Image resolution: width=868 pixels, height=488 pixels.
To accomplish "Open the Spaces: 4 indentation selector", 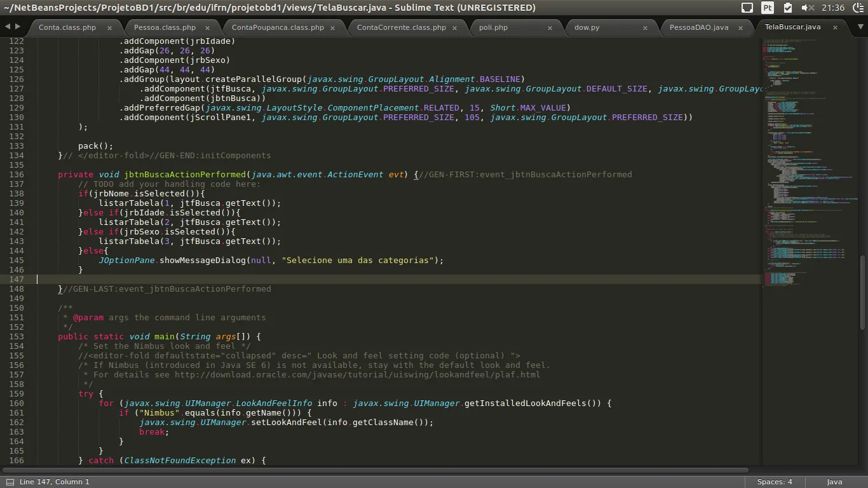I will (x=775, y=482).
